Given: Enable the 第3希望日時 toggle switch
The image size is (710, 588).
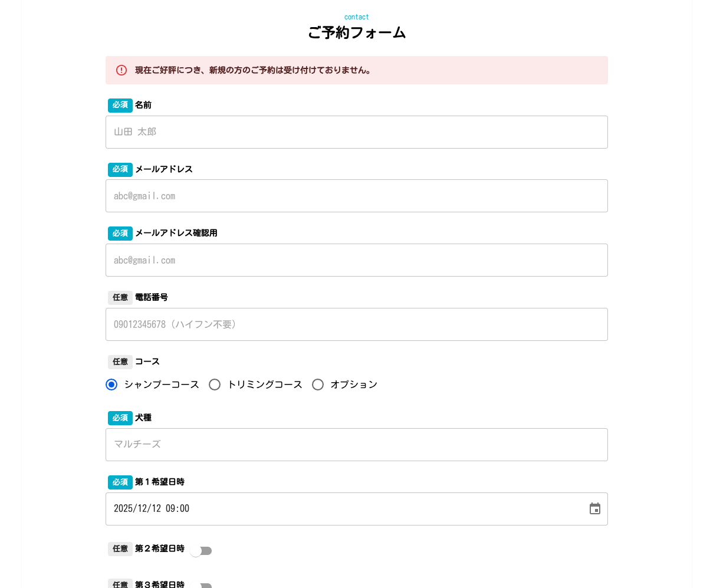Looking at the screenshot, I should click(202, 586).
